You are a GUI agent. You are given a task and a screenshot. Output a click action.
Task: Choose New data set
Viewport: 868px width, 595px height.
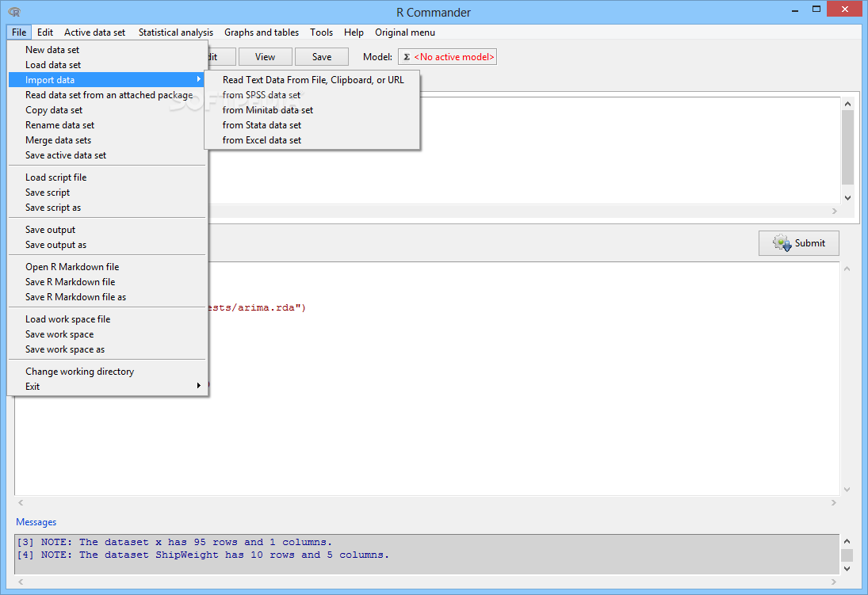107,50
